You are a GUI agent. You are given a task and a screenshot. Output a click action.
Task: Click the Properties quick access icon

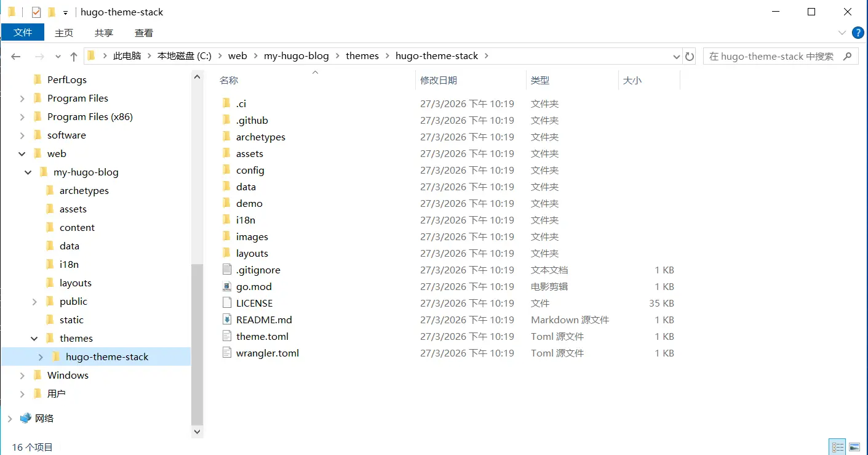(36, 12)
